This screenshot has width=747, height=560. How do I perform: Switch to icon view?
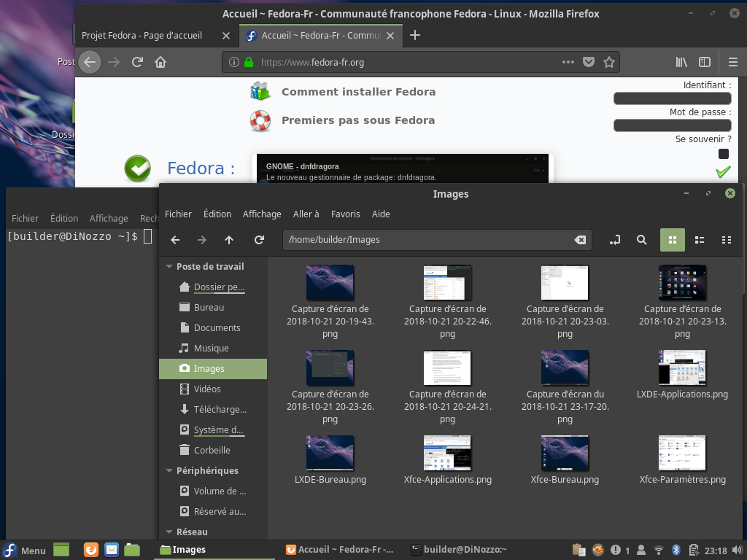click(x=672, y=240)
